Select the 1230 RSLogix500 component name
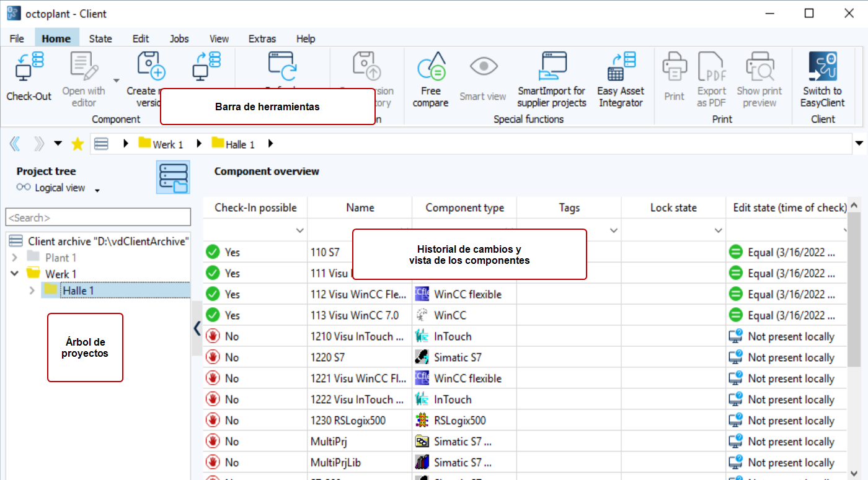 348,421
